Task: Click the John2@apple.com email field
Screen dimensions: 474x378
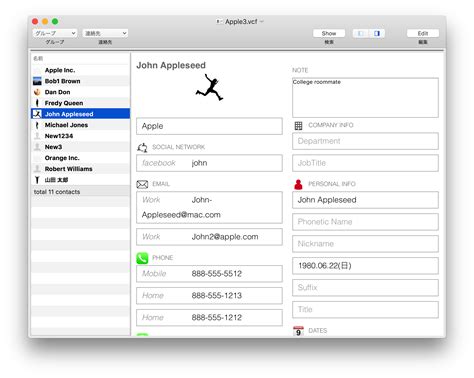Action: pyautogui.click(x=209, y=237)
